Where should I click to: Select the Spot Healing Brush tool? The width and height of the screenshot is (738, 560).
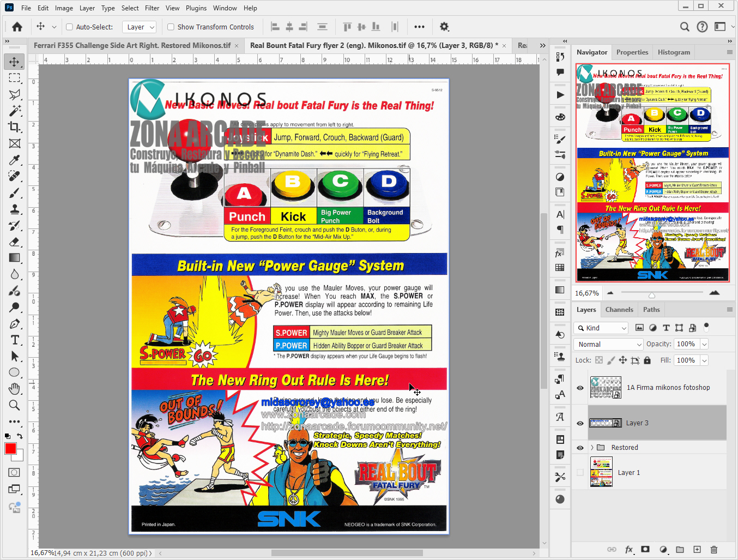click(15, 176)
